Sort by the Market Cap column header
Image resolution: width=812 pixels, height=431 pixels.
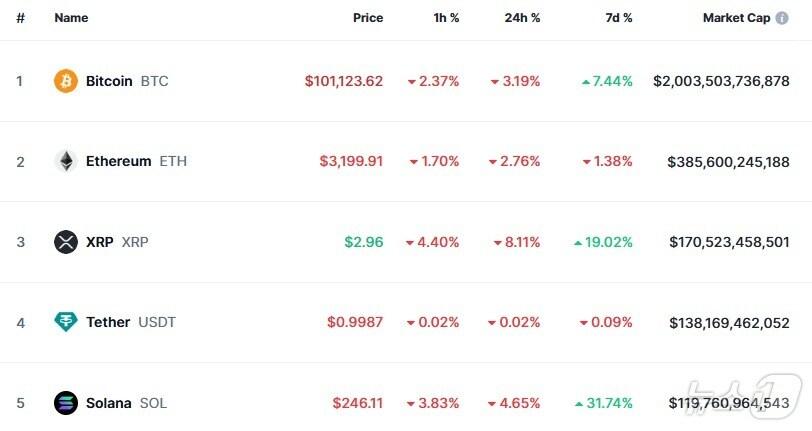pyautogui.click(x=736, y=18)
